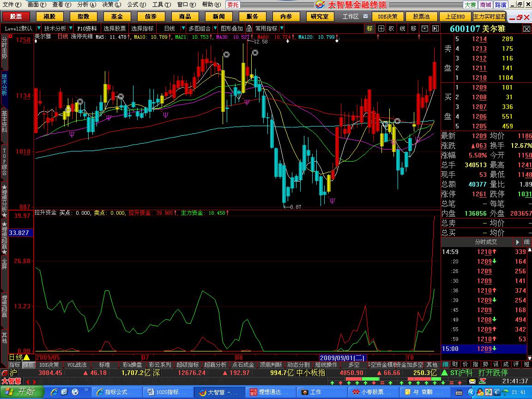Toggle the 权 adjustment button
The image size is (532, 399).
coord(392,29)
